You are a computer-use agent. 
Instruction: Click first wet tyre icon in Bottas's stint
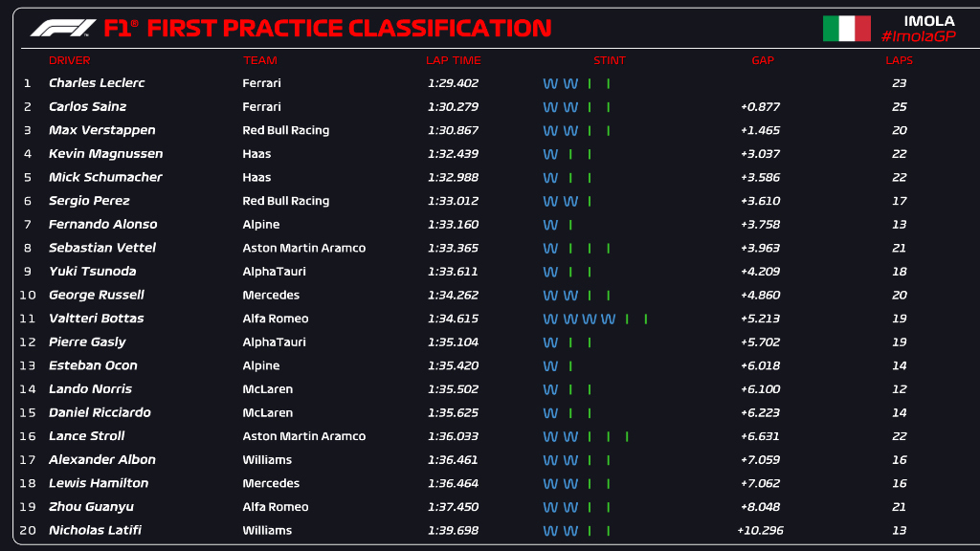tap(550, 319)
